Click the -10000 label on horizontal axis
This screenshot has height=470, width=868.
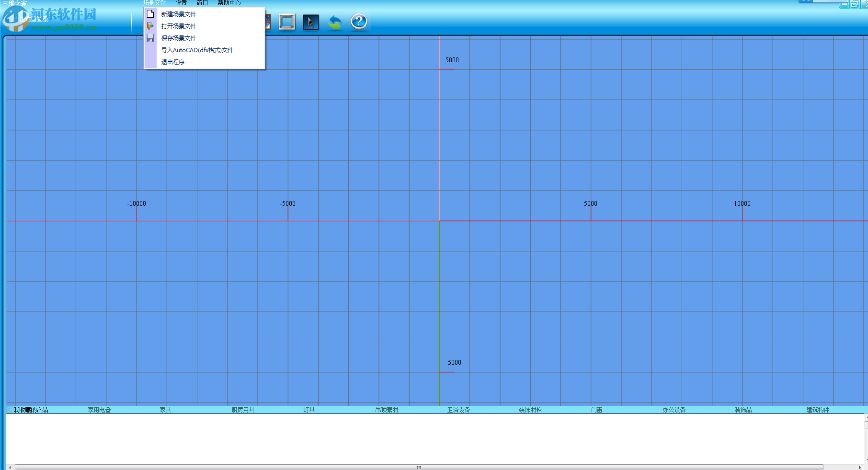click(x=137, y=203)
